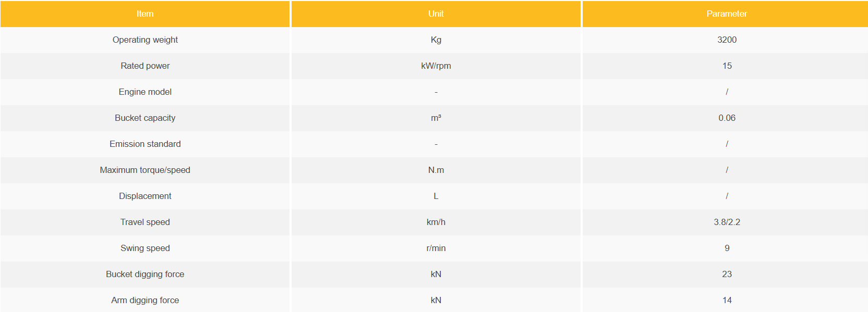
Task: Click the m³ unit cell
Action: pos(436,118)
